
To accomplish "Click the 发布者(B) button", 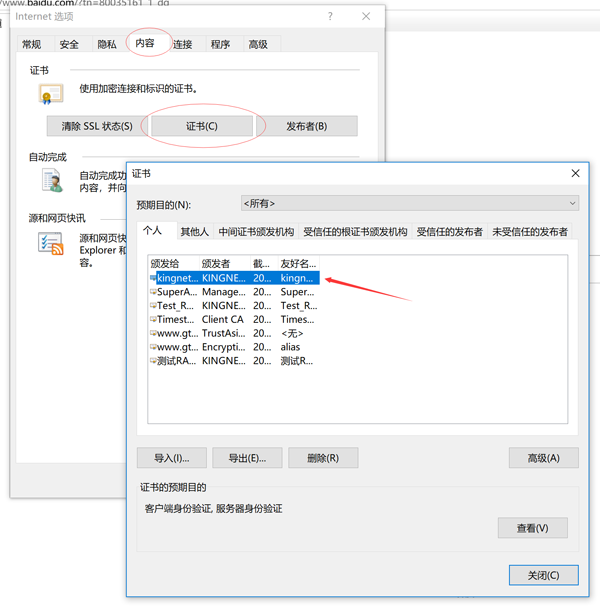I will click(x=307, y=126).
